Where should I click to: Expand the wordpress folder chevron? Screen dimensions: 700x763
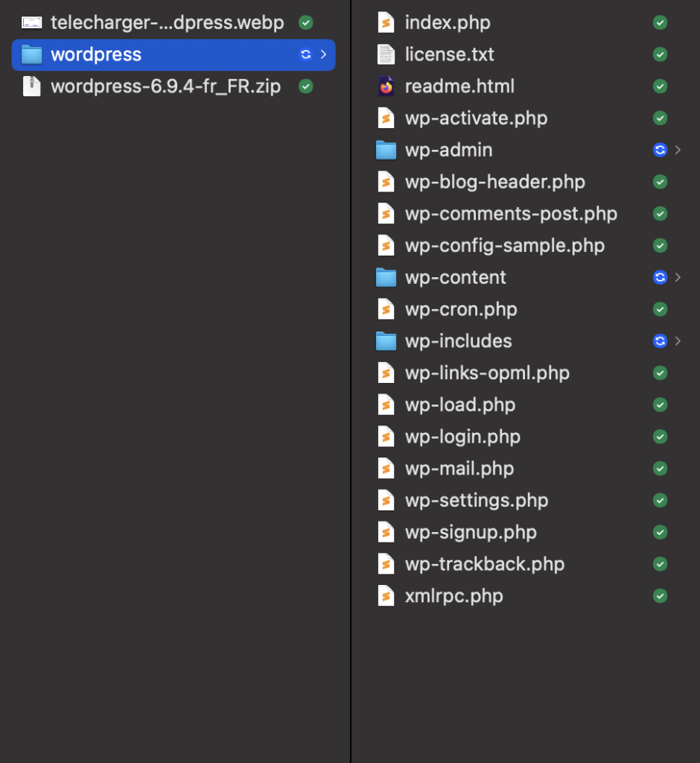[323, 54]
